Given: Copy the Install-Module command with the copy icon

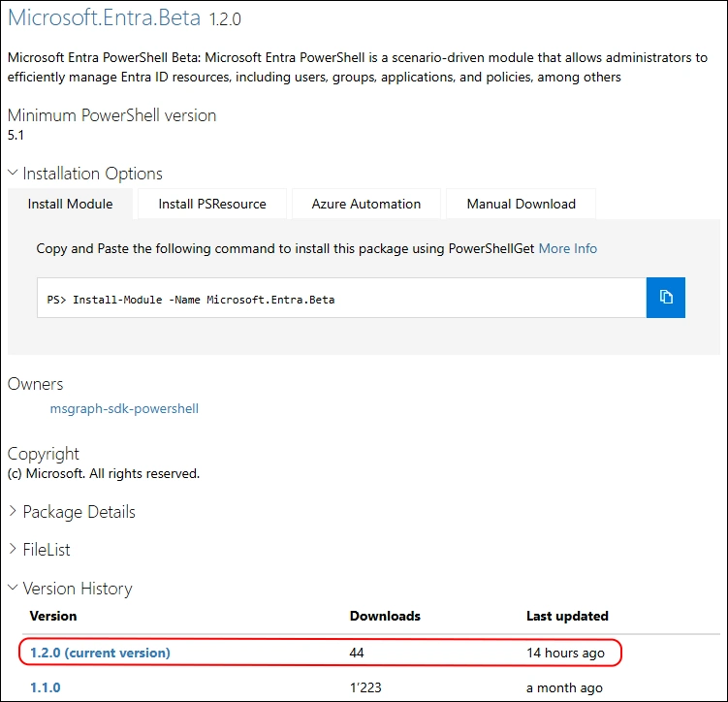Looking at the screenshot, I should pyautogui.click(x=666, y=298).
